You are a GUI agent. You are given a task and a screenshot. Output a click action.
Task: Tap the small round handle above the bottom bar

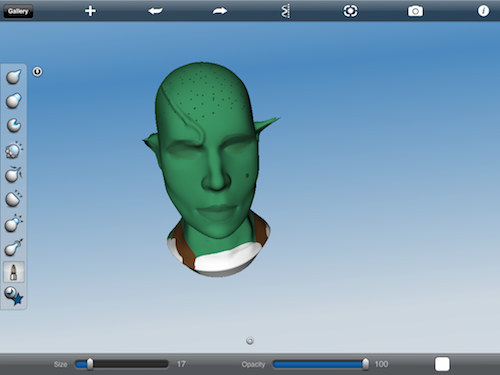pos(250,341)
